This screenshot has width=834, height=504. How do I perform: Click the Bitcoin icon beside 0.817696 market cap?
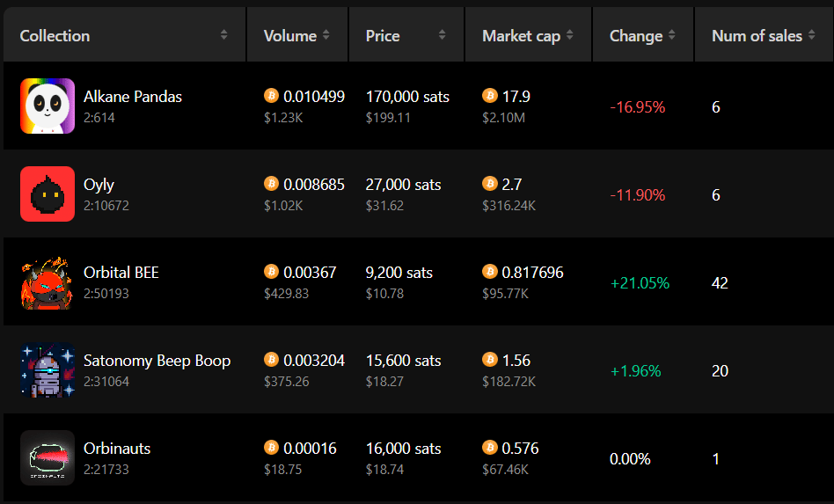[x=490, y=272]
